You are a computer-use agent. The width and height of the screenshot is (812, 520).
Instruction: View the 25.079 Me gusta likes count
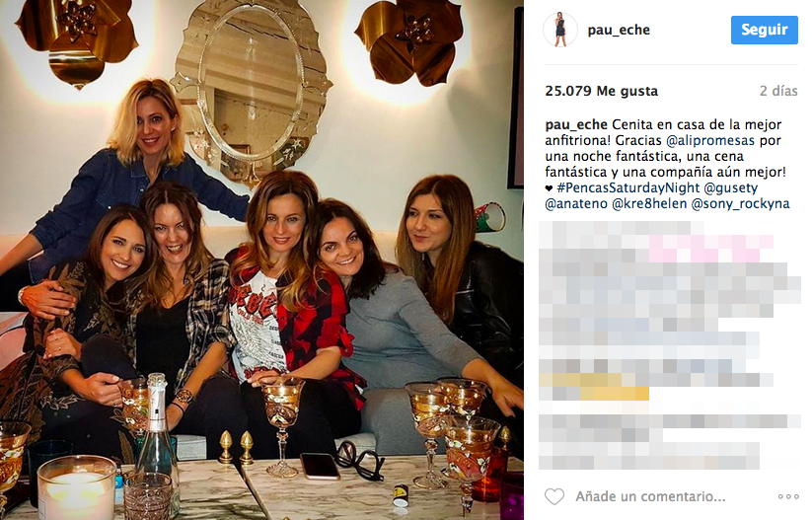(601, 91)
